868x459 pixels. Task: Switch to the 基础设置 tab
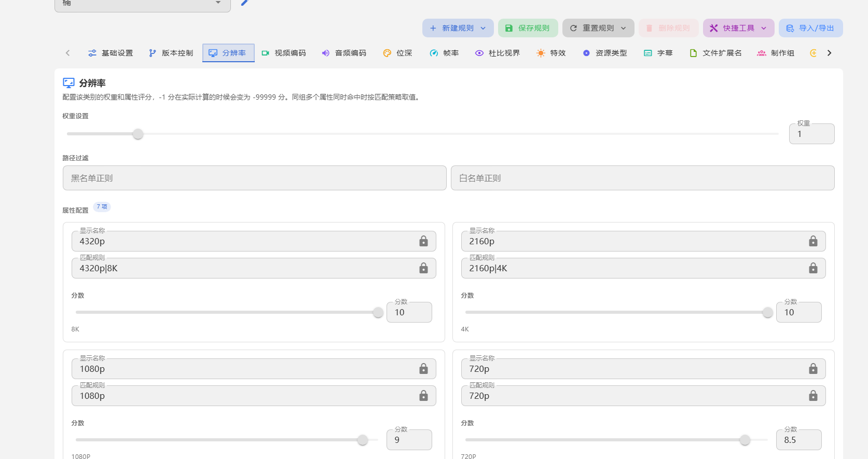pyautogui.click(x=111, y=53)
